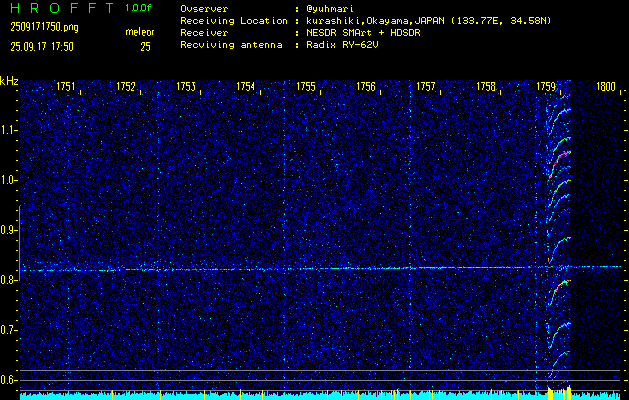Click the observer name @yuhmari
The height and width of the screenshot is (400, 629).
click(328, 8)
